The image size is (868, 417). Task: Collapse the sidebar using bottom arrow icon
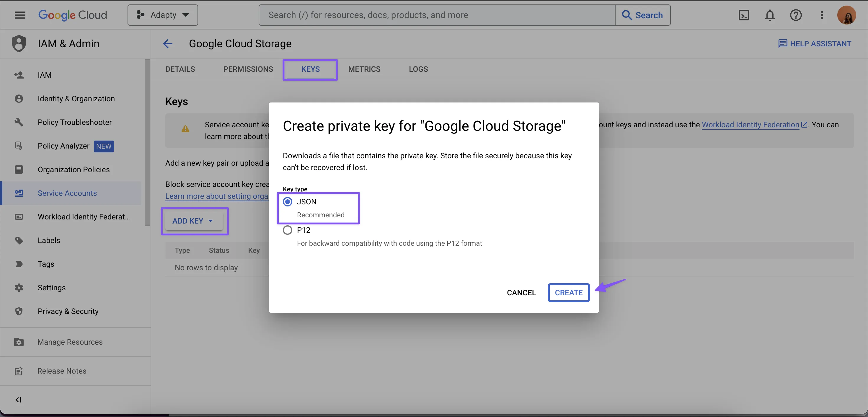click(19, 400)
